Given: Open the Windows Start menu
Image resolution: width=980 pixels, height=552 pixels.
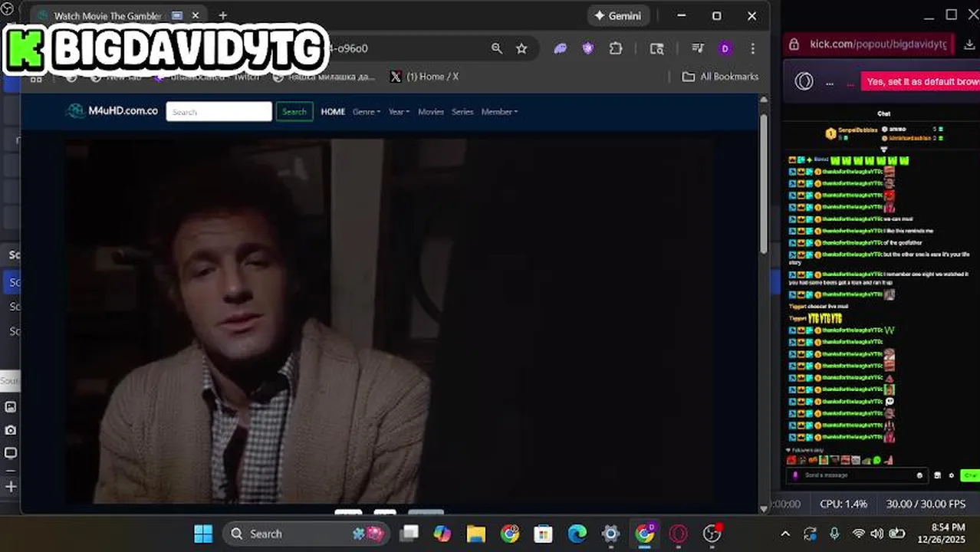Looking at the screenshot, I should (203, 534).
